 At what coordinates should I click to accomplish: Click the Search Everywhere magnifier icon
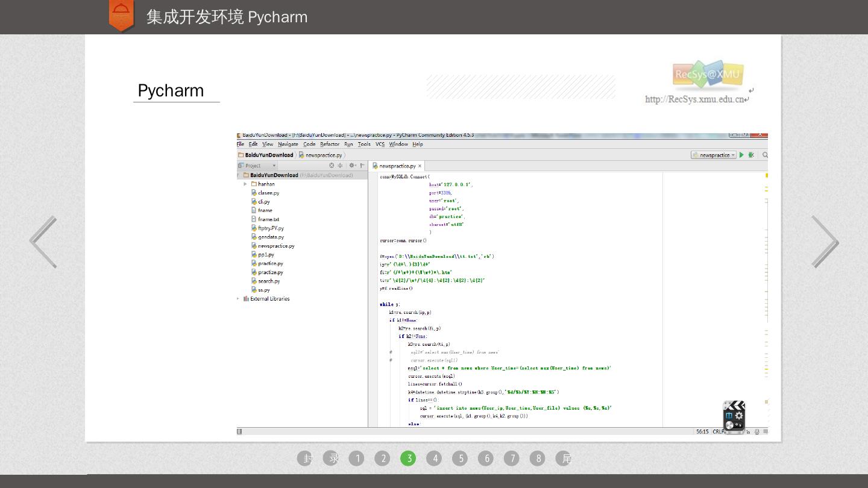point(765,155)
